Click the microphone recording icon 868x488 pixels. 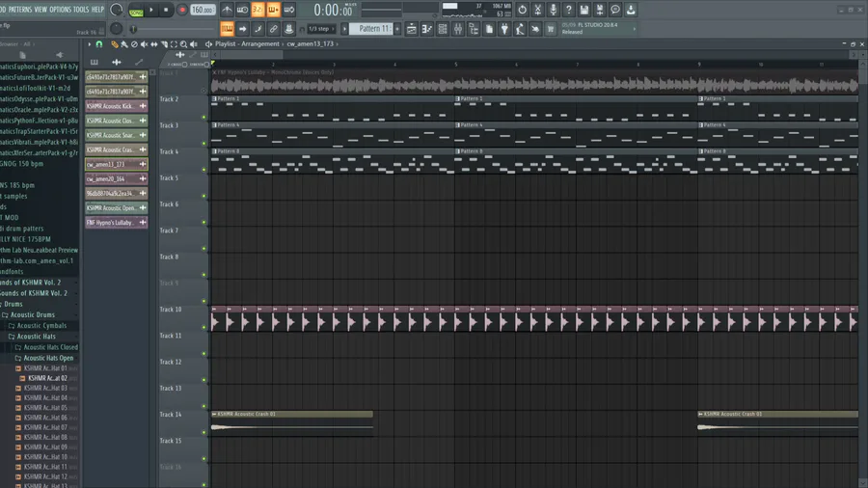pos(553,10)
